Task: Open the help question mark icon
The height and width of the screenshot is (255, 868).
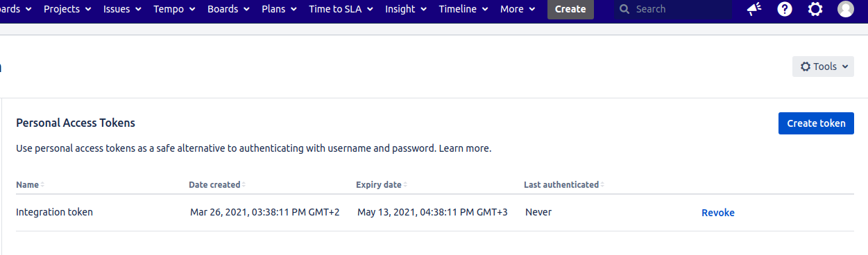Action: [x=785, y=9]
